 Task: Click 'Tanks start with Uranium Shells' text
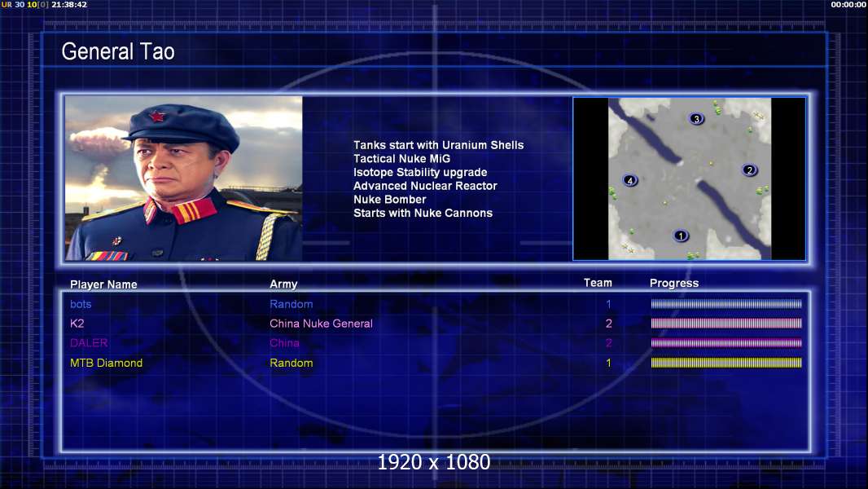[438, 145]
